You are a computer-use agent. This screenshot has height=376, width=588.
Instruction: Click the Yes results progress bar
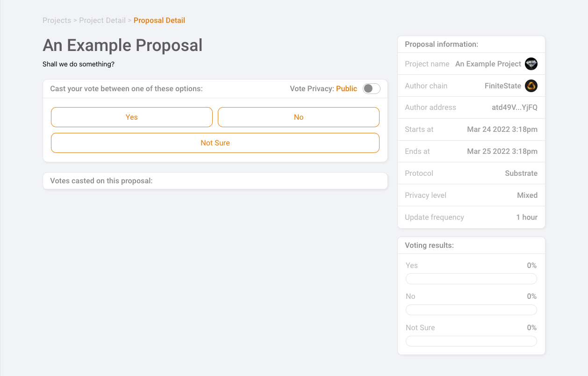click(x=471, y=279)
